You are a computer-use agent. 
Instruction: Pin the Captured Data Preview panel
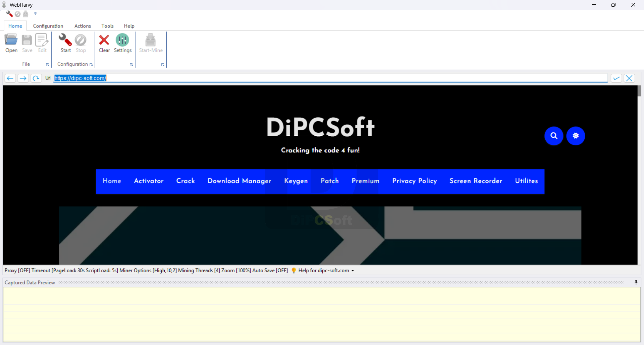(636, 282)
